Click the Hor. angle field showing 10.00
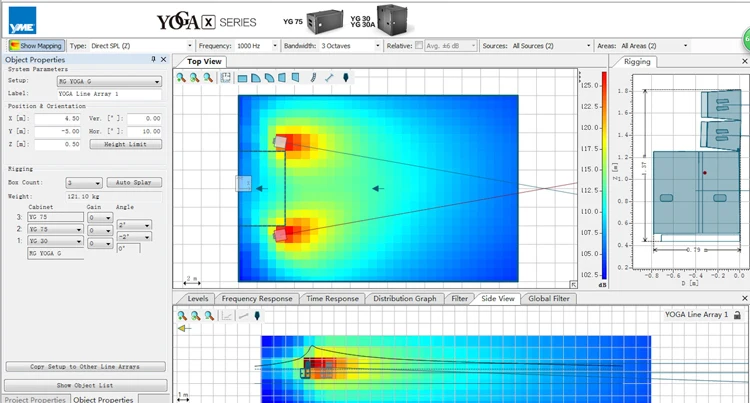The width and height of the screenshot is (750, 403). click(x=144, y=131)
